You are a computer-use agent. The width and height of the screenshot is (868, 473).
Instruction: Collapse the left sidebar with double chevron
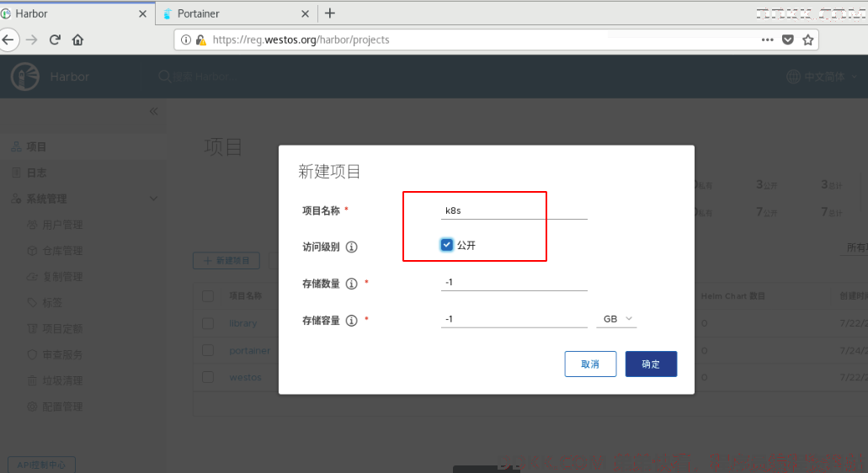pos(153,111)
